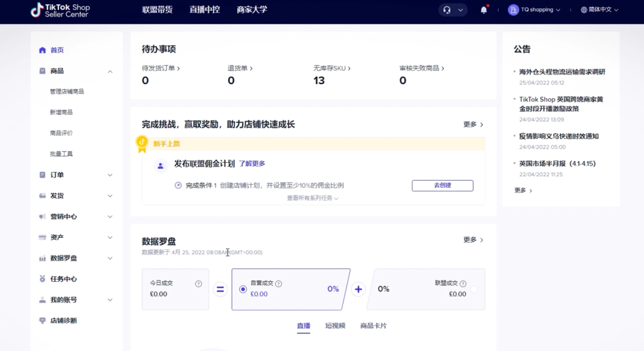The width and height of the screenshot is (644, 351).
Task: Open the 首页 home icon in sidebar
Action: (x=42, y=50)
